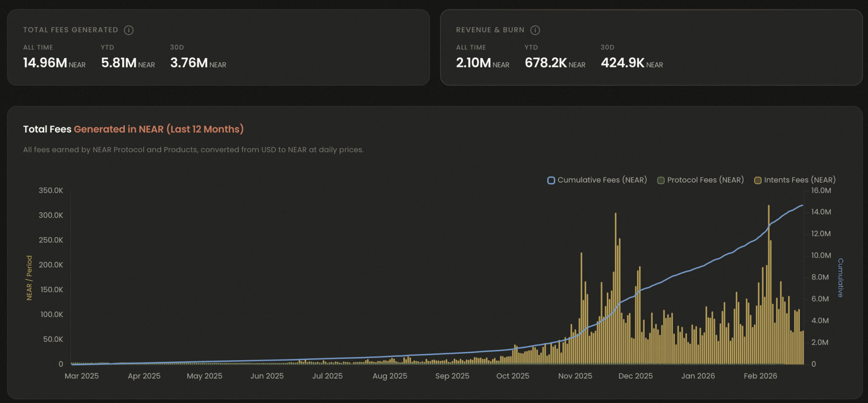The width and height of the screenshot is (868, 403).
Task: Hide the Protocol Fees (NEAR) legend series
Action: coord(701,180)
